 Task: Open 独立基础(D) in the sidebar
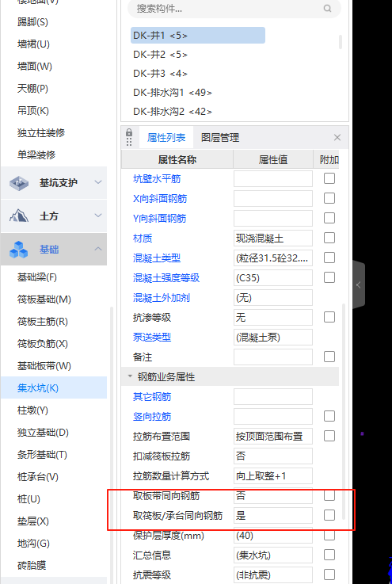point(44,432)
